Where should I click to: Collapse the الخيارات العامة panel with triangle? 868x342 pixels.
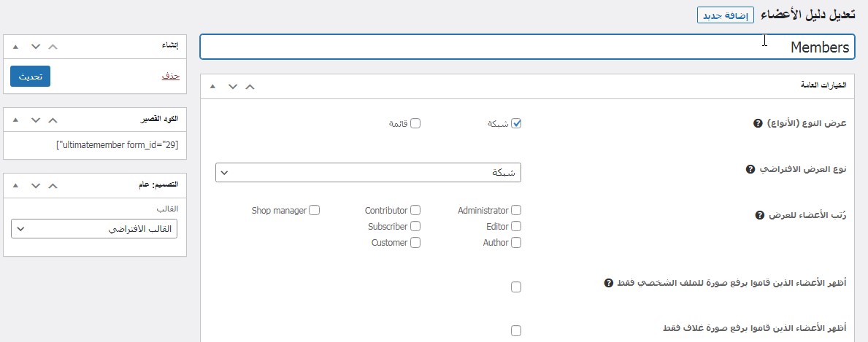tap(212, 86)
